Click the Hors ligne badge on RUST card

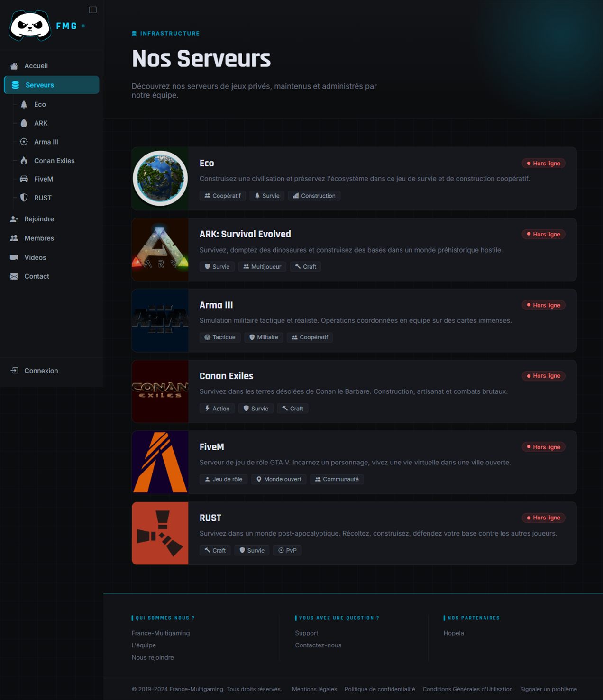[x=543, y=518]
